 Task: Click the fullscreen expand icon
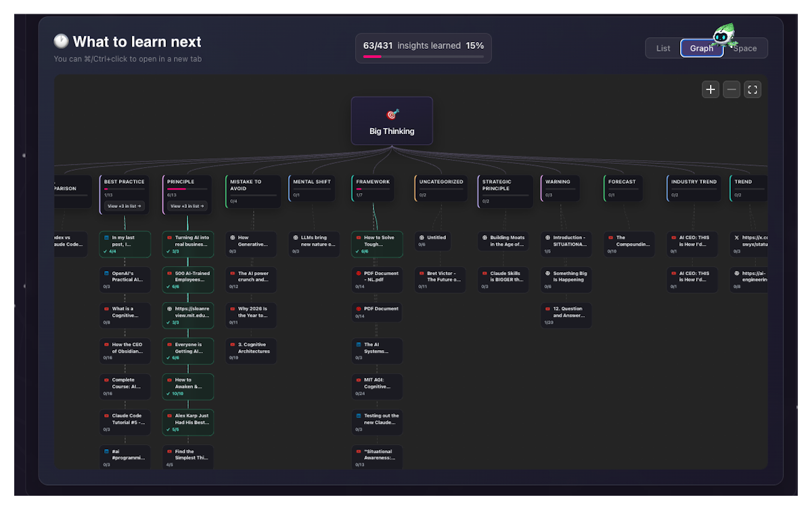752,89
